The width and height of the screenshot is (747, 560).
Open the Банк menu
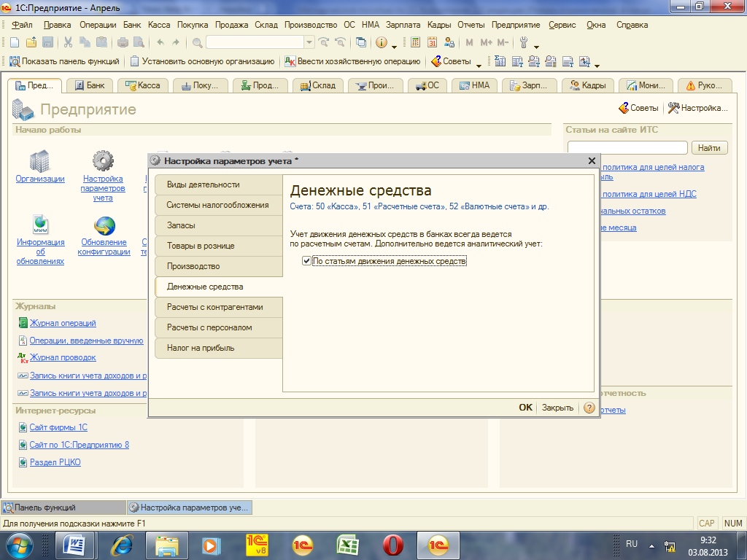point(132,25)
